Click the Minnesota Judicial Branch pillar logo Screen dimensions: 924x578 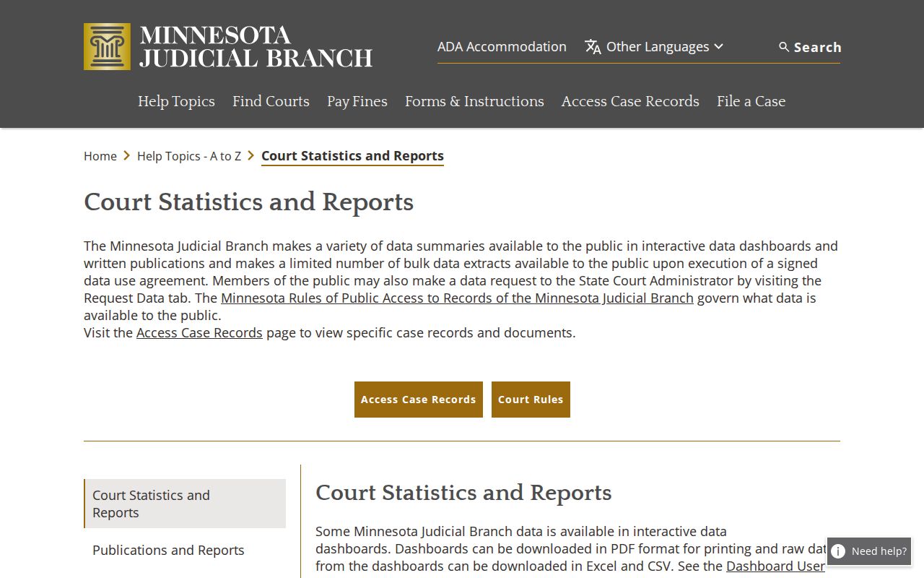[x=107, y=46]
